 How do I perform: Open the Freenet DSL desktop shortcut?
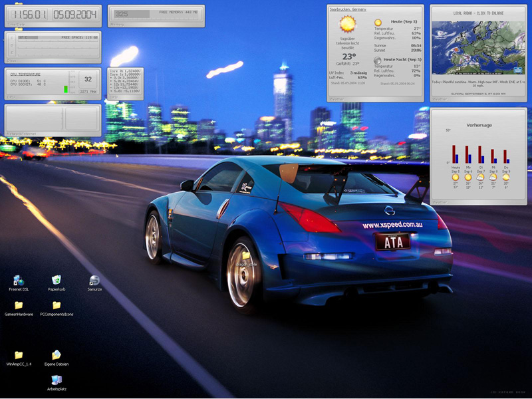click(x=19, y=283)
